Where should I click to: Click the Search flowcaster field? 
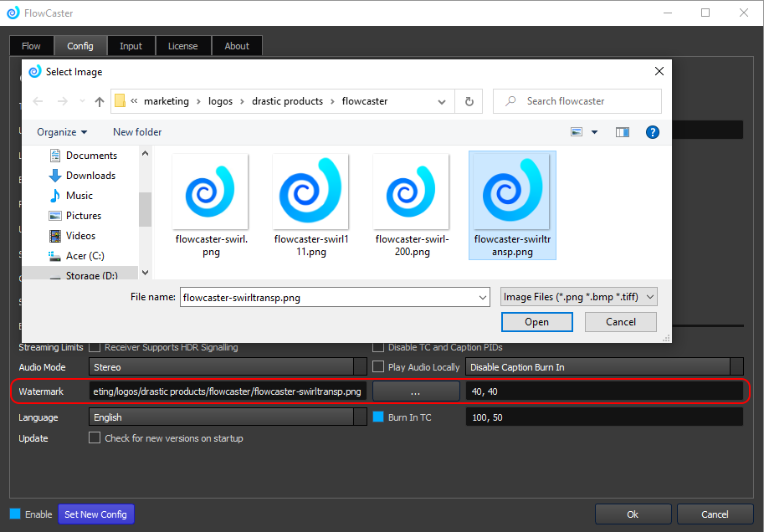[577, 101]
